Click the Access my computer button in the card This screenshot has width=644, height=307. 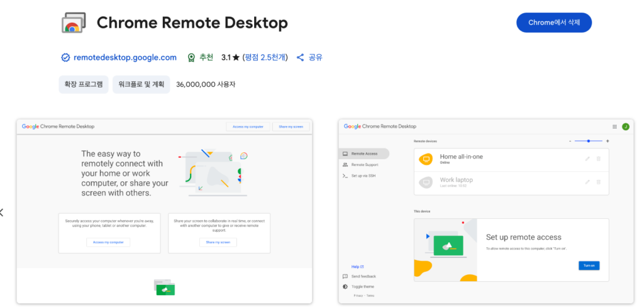108,242
